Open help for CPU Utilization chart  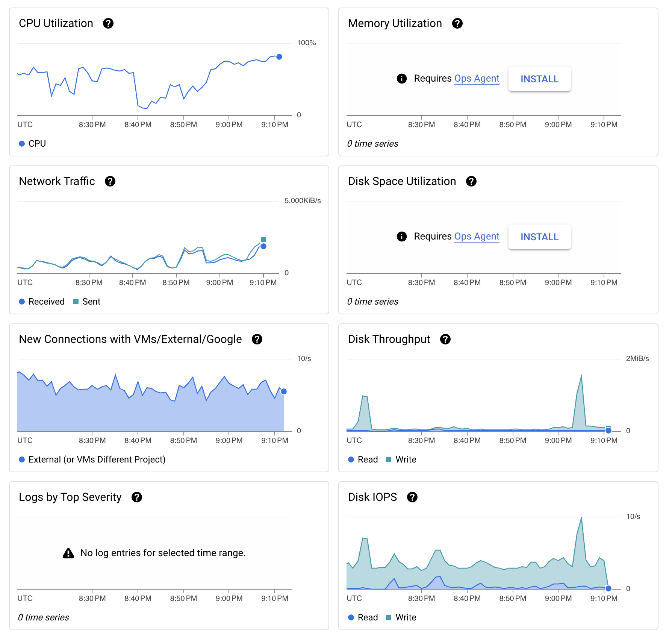point(108,23)
